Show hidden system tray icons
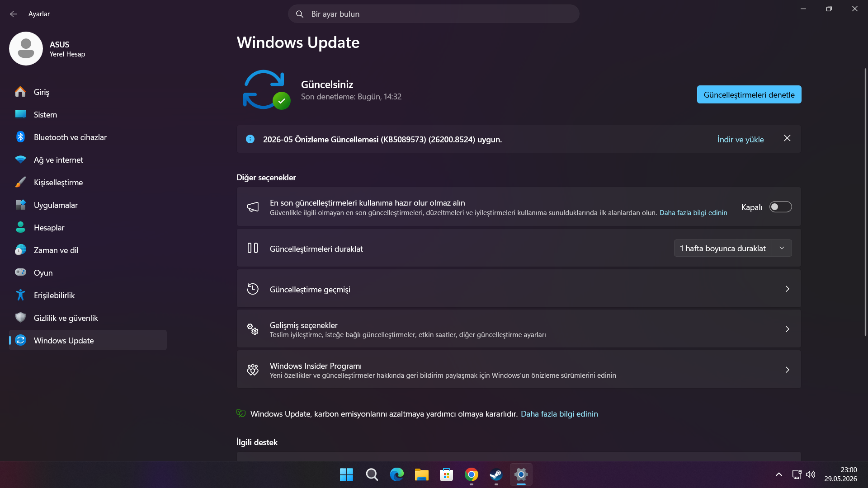Viewport: 868px width, 488px height. [x=778, y=474]
